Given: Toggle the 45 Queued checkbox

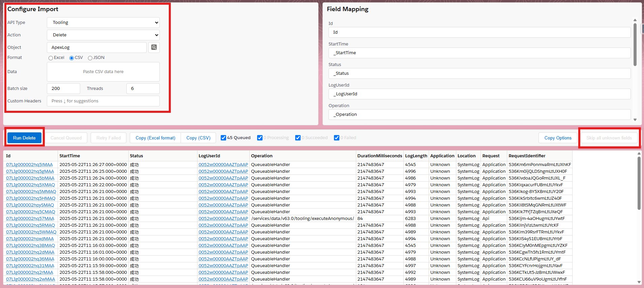Looking at the screenshot, I should coord(223,138).
